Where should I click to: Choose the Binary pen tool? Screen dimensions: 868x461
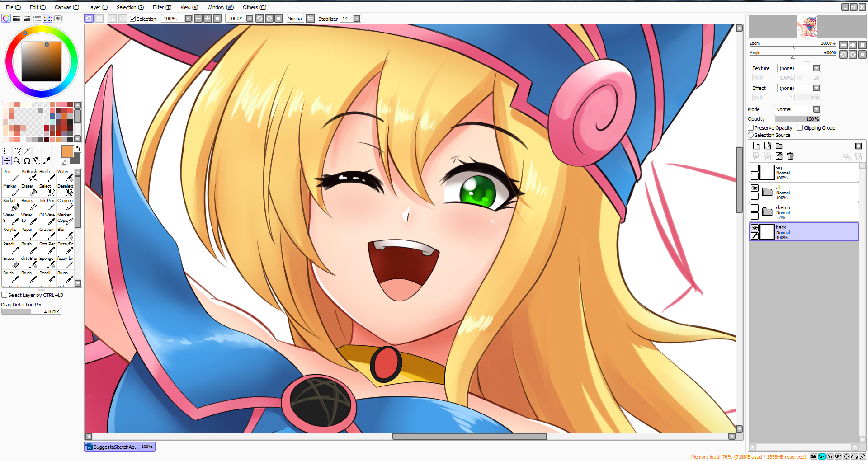[29, 204]
